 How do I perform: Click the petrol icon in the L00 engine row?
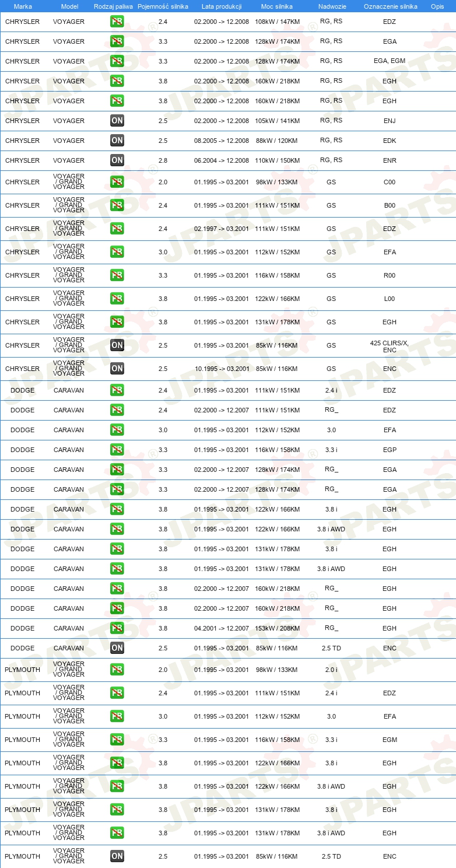(117, 299)
